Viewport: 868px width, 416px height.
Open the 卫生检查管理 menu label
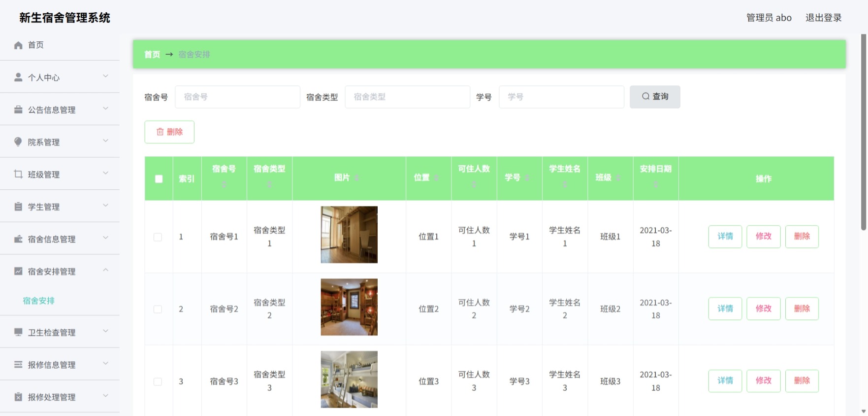(x=52, y=333)
